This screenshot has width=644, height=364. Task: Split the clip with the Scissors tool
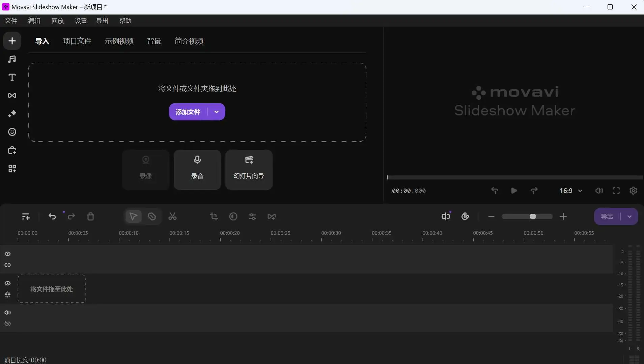172,216
